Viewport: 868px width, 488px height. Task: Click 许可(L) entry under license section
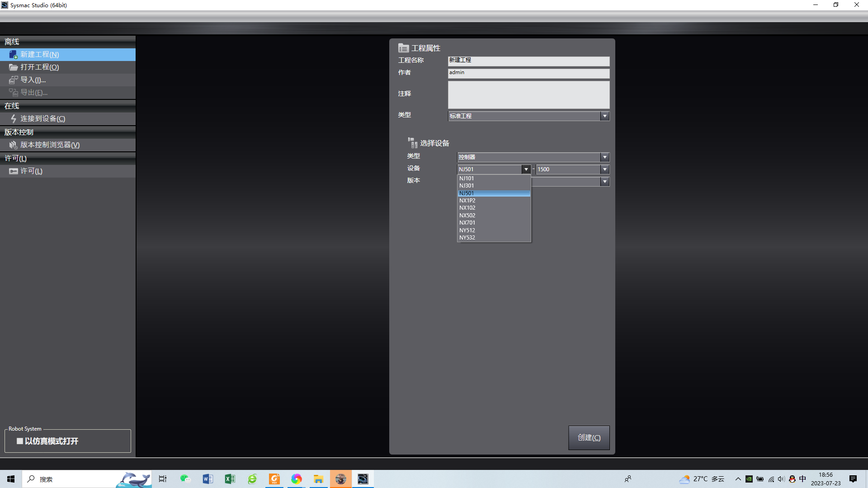click(x=68, y=171)
